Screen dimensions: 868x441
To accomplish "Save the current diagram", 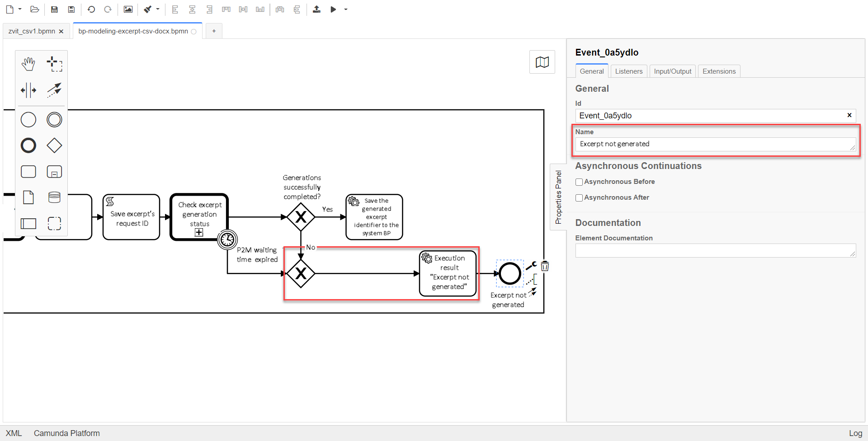I will click(54, 9).
